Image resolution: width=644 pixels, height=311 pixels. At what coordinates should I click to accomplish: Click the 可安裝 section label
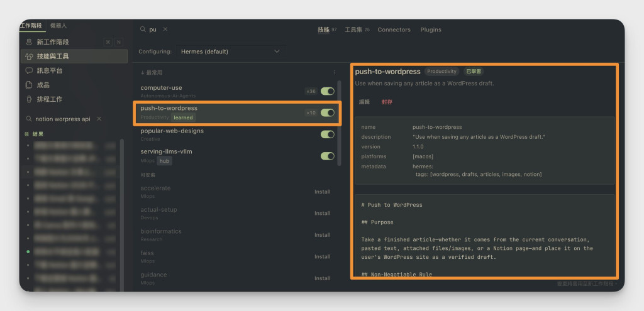pos(148,175)
